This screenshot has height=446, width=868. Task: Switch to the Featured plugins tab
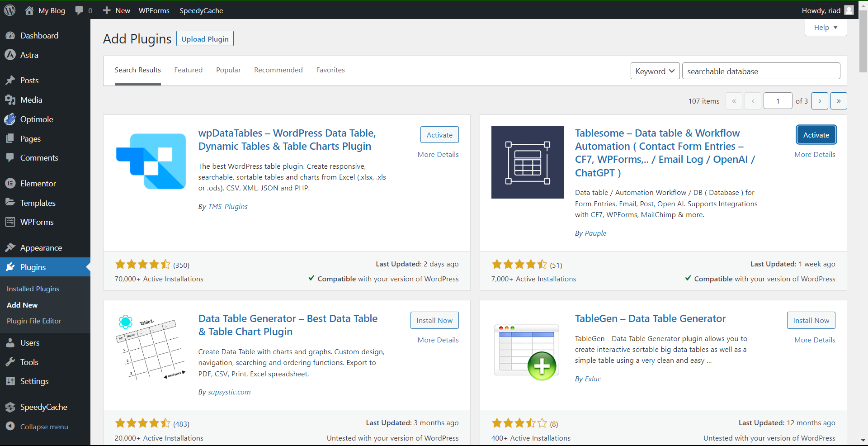click(188, 70)
